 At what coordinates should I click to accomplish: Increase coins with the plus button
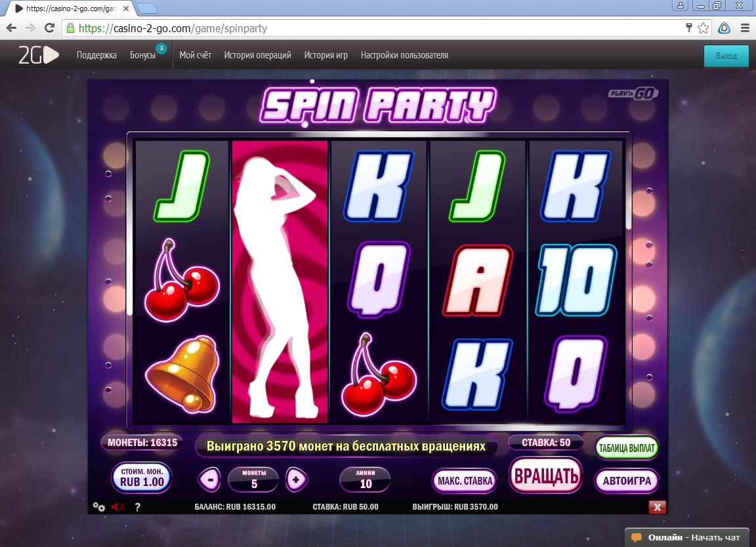[x=296, y=479]
